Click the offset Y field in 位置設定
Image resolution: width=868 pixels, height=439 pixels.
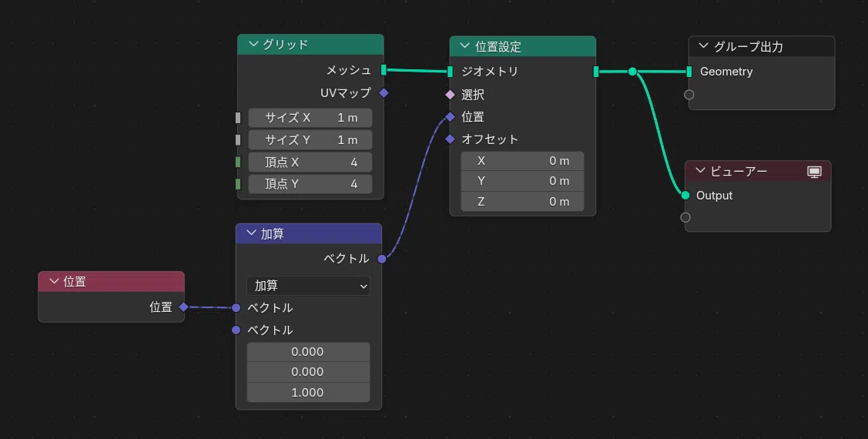pyautogui.click(x=522, y=181)
